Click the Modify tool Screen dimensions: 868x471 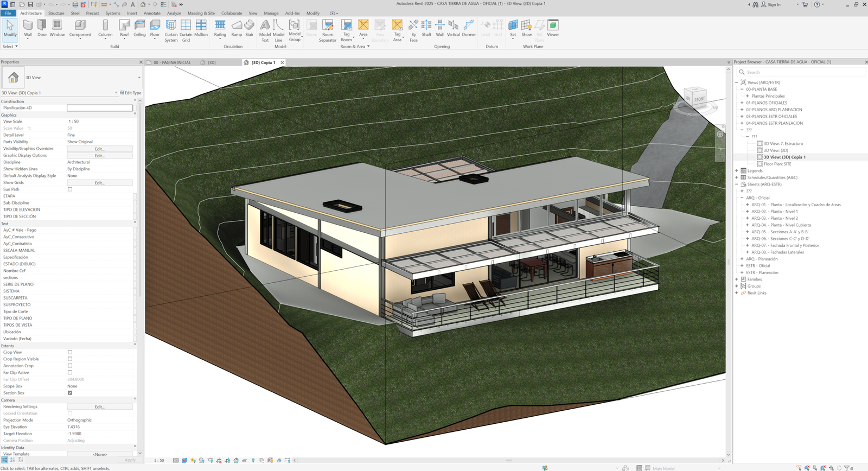coord(10,29)
